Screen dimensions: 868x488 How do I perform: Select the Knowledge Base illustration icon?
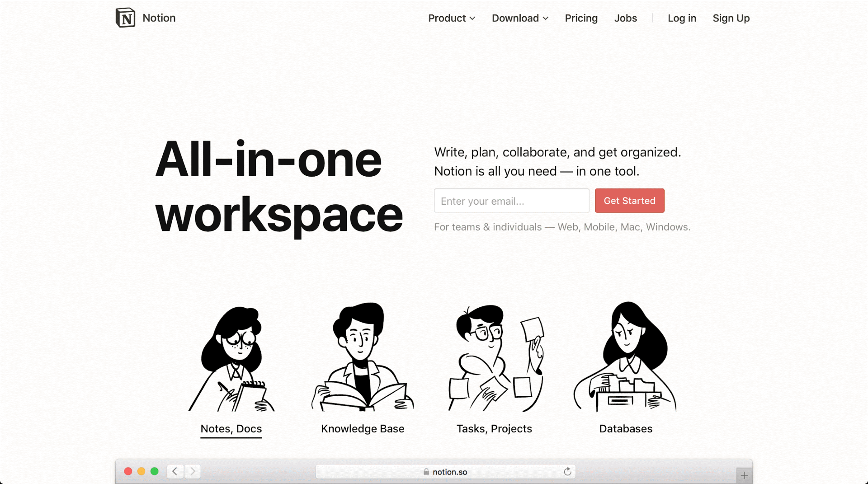tap(363, 357)
